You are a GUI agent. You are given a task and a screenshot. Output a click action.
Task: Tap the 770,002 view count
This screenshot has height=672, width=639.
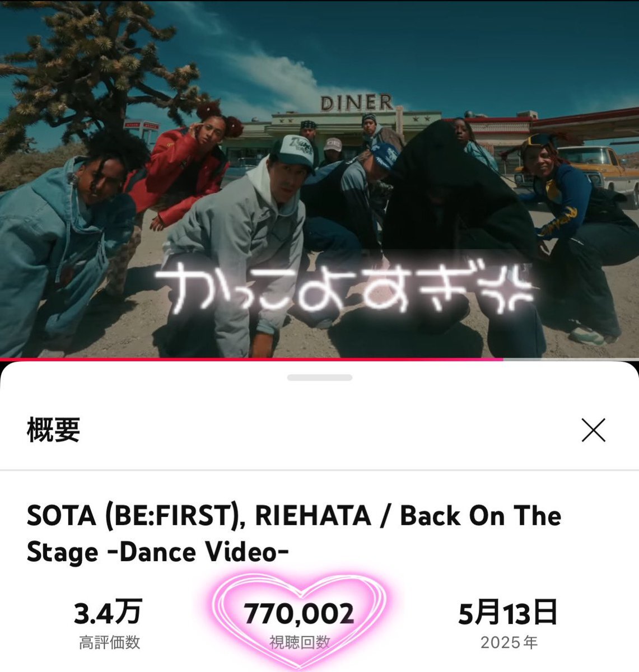tap(298, 613)
